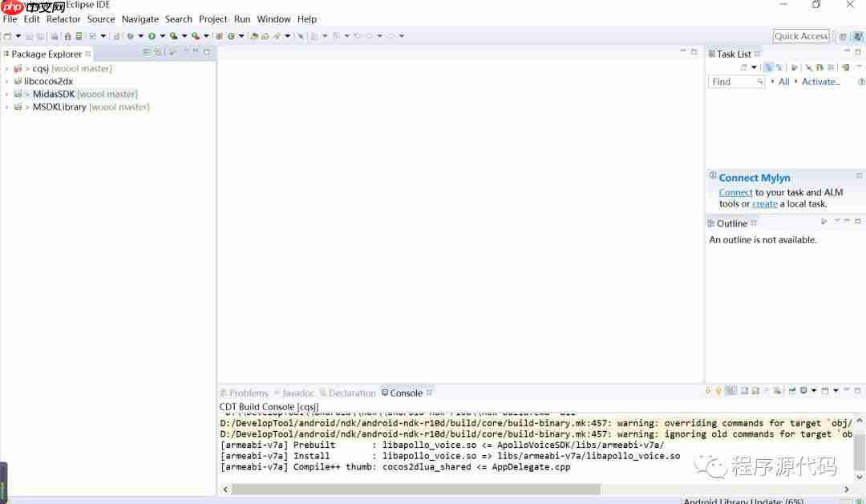
Task: Open the New Java Class dropdown arrow
Action: [241, 36]
